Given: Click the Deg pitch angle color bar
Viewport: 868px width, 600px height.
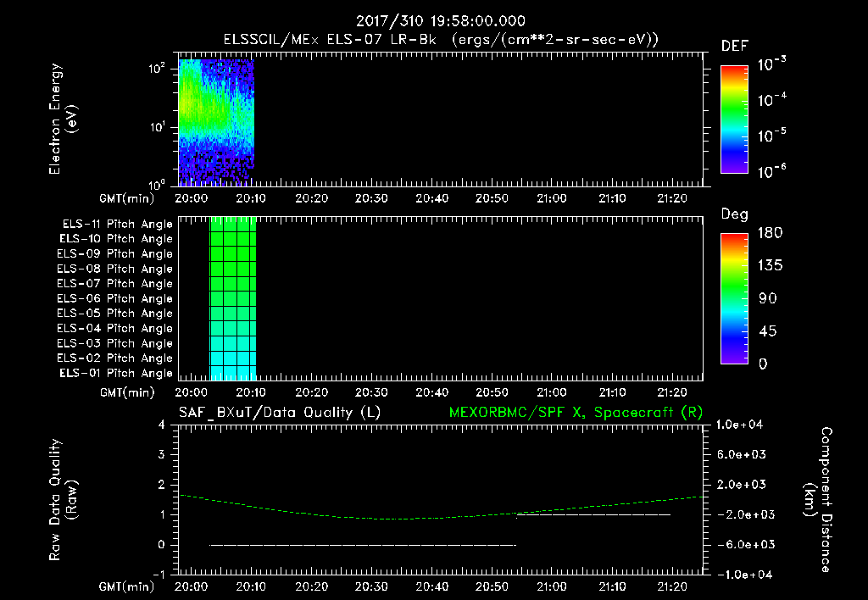Looking at the screenshot, I should tap(734, 298).
